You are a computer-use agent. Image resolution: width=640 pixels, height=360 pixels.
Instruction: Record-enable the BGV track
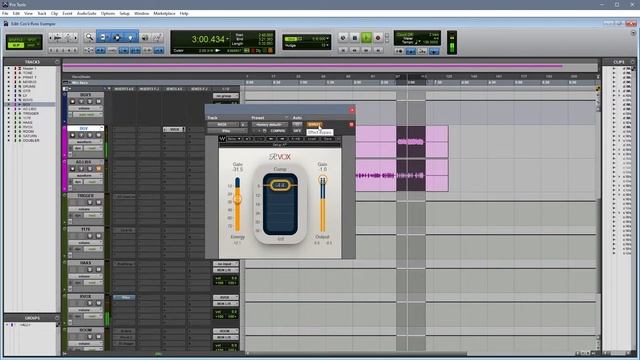73,135
